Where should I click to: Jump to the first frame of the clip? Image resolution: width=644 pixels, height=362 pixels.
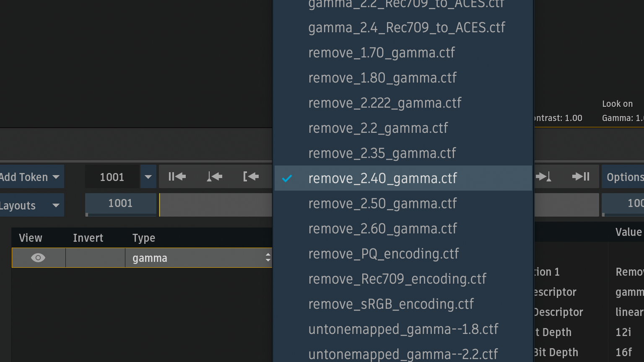(x=177, y=177)
